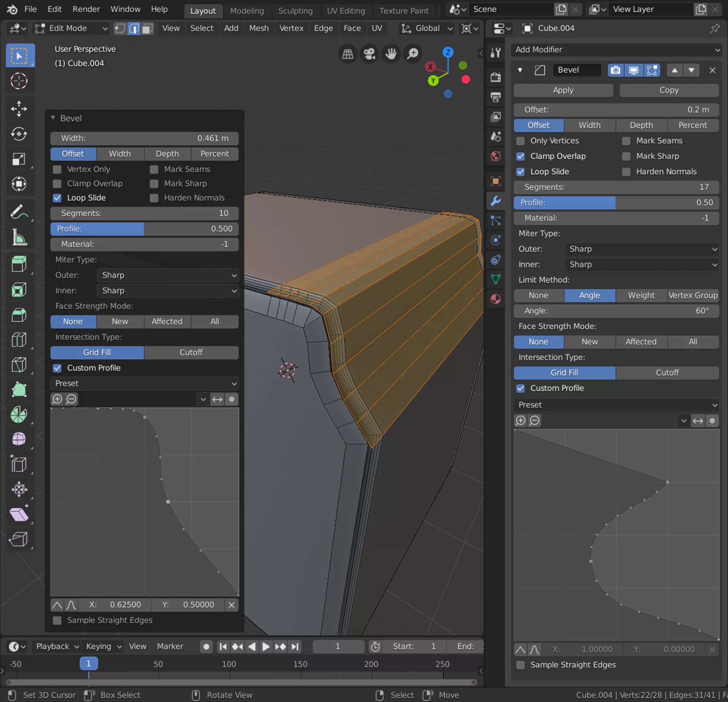This screenshot has height=702, width=728.
Task: Select the Shear tool
Action: (x=19, y=514)
